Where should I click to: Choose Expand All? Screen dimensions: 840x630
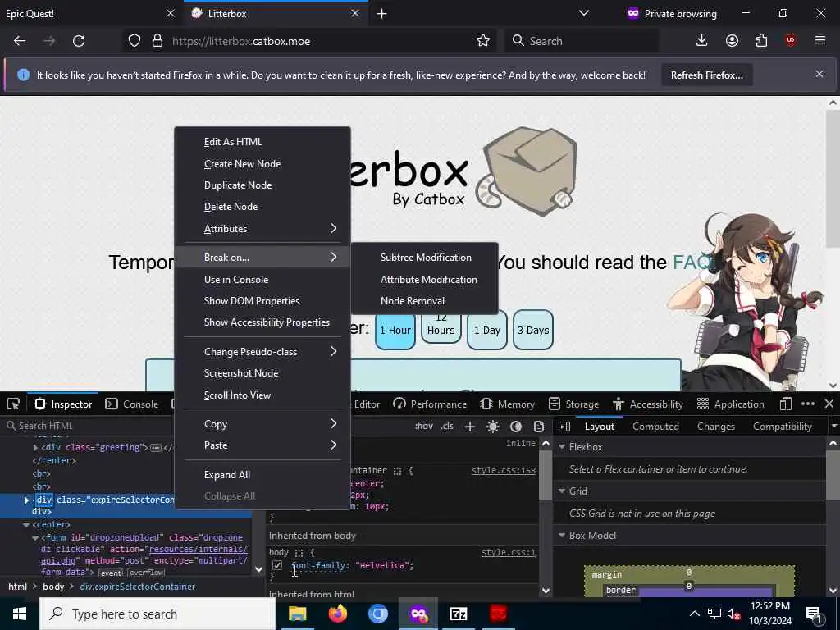(262, 475)
